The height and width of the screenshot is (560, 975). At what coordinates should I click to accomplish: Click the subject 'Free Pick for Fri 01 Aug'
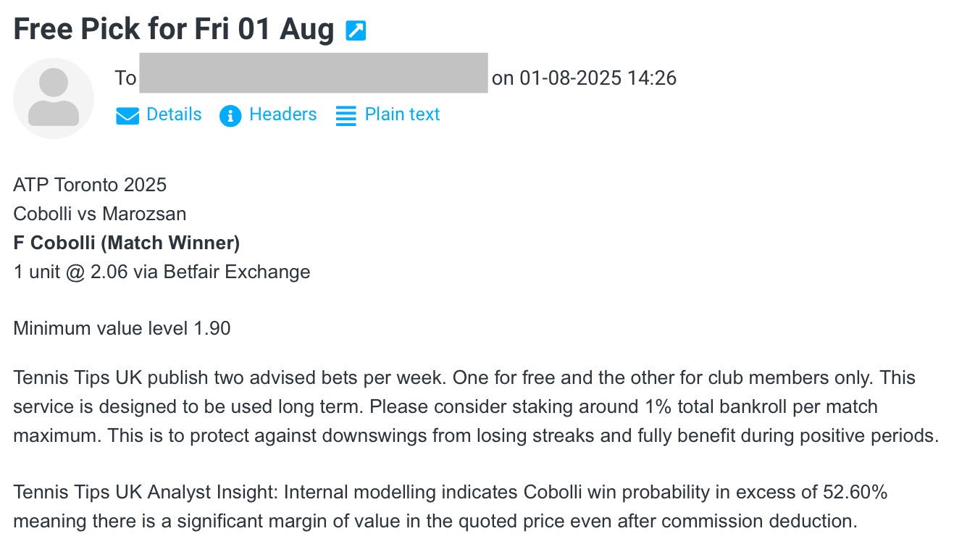coord(174,30)
